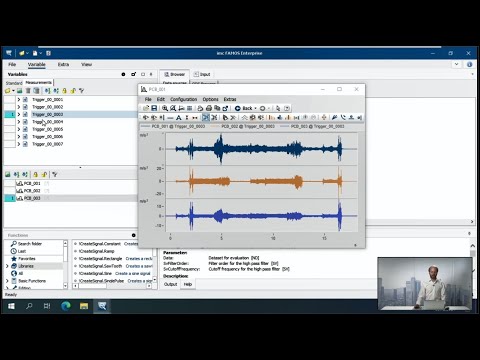Image resolution: width=480 pixels, height=360 pixels.
Task: Open the Help tab at bottom
Action: click(188, 284)
